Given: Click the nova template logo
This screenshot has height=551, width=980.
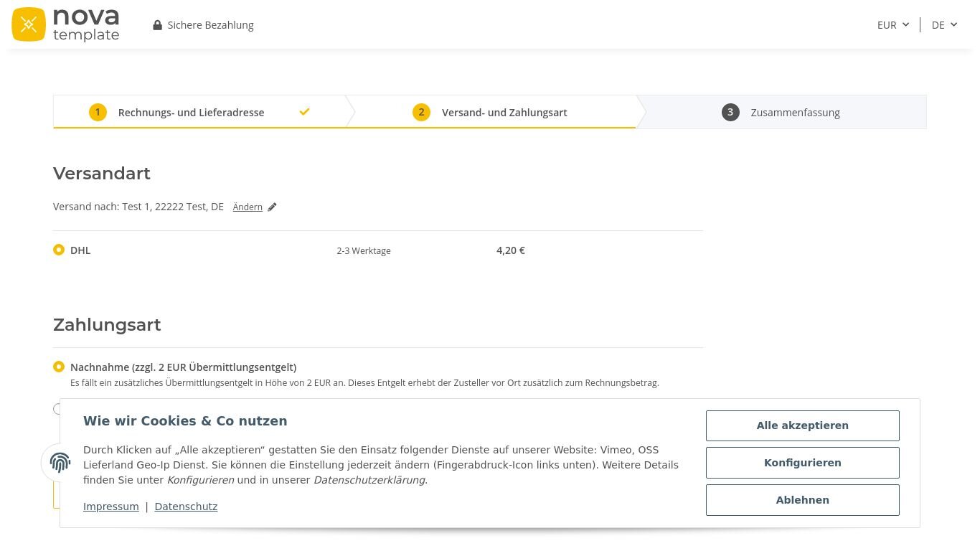Looking at the screenshot, I should click(66, 24).
